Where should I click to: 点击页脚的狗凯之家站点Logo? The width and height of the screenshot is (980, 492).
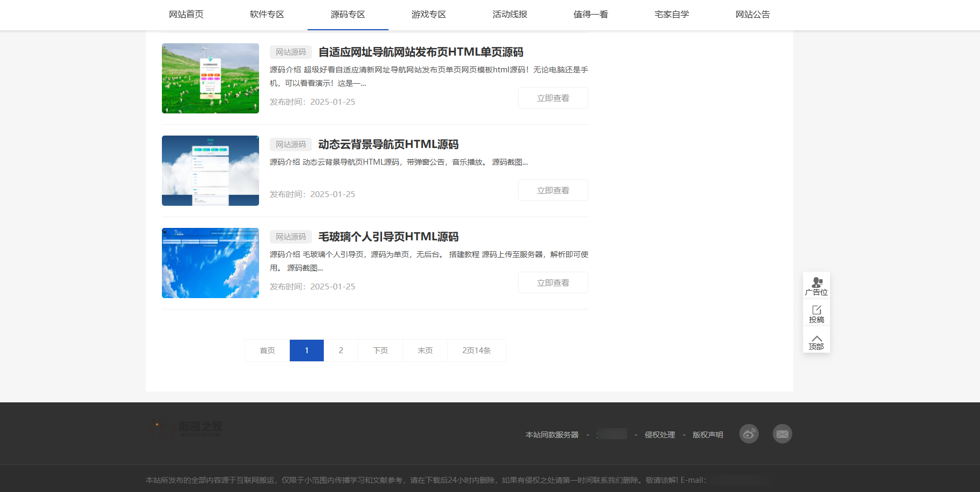tap(187, 428)
